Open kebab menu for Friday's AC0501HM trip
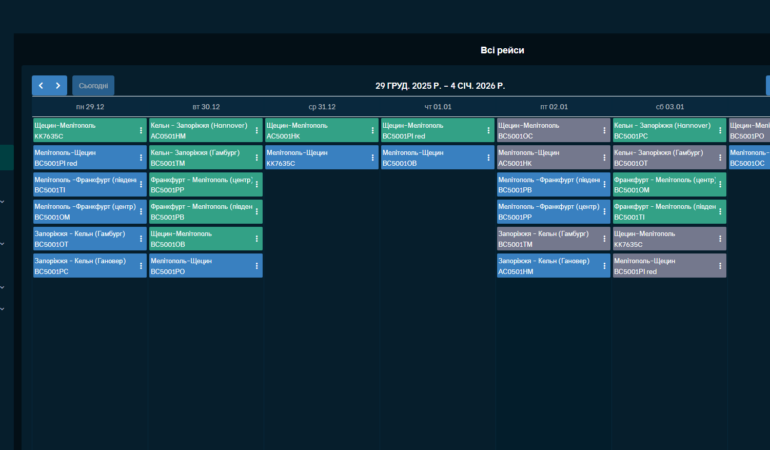 (603, 265)
